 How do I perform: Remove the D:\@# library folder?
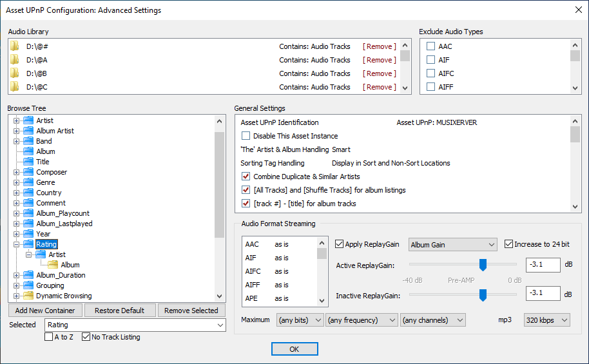click(380, 46)
